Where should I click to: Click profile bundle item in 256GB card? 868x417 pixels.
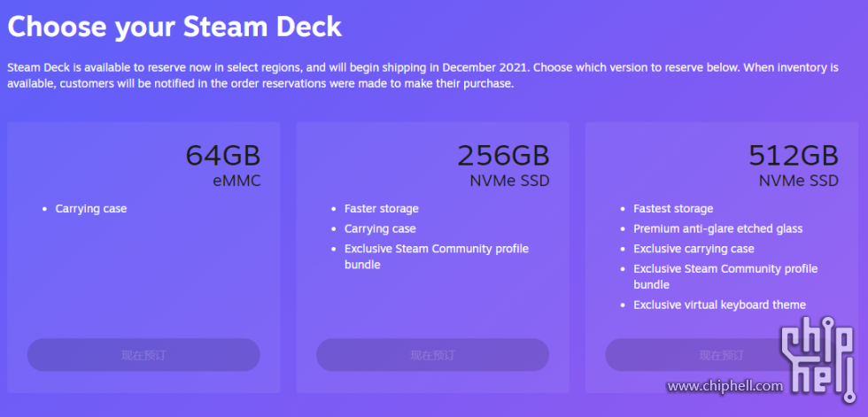pyautogui.click(x=436, y=257)
